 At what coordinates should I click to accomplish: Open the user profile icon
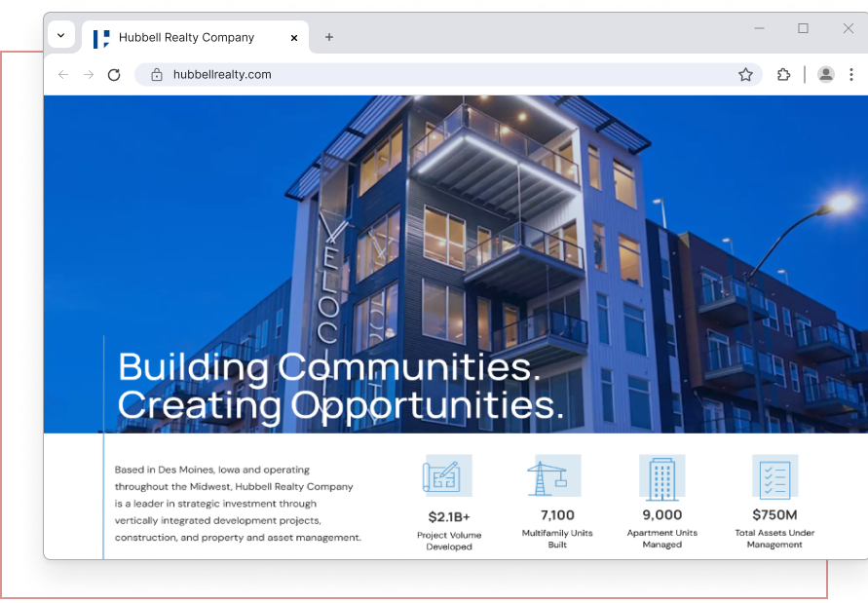[x=825, y=74]
